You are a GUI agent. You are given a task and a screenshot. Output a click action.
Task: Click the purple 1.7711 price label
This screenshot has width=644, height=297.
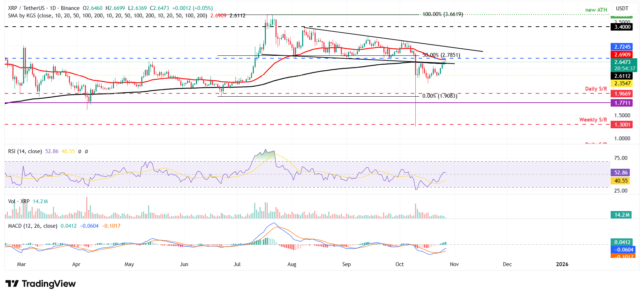[622, 103]
